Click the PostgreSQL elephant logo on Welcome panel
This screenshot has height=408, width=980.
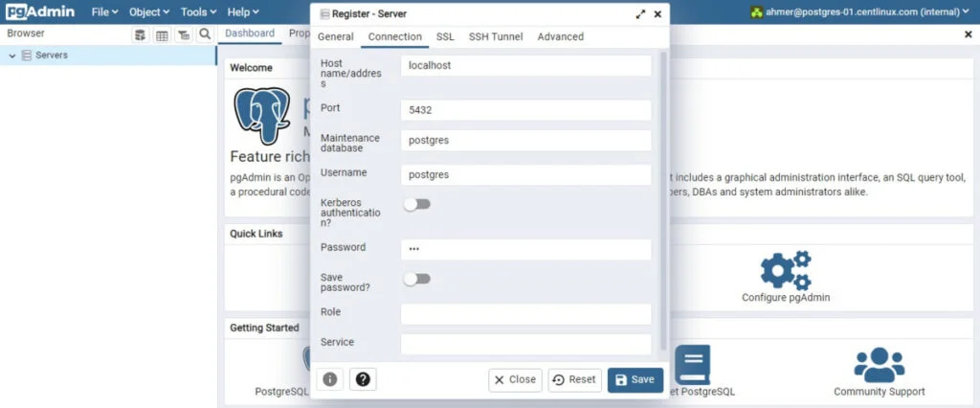coord(261,116)
